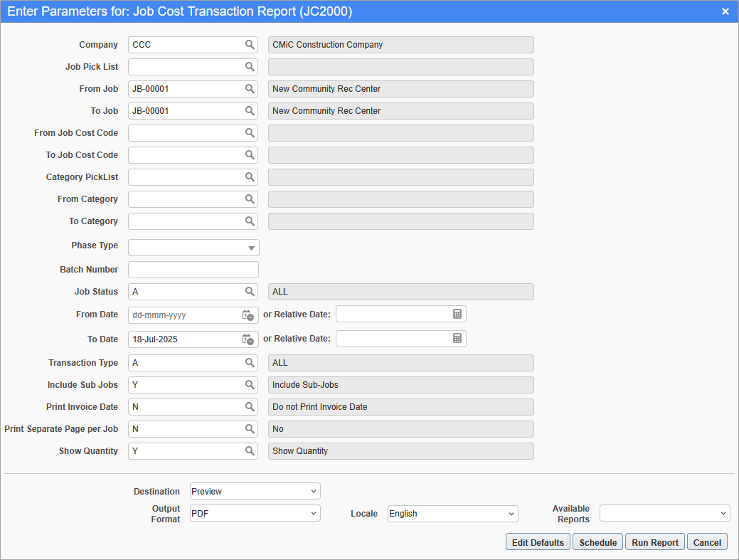Click 'No' description beside Print Separate Page
The image size is (739, 560).
(x=401, y=429)
